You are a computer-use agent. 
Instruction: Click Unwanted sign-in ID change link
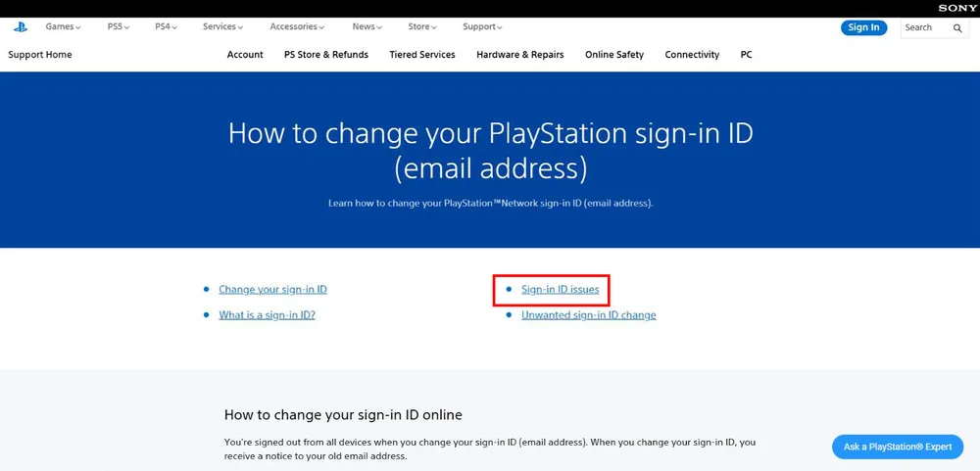coord(589,315)
